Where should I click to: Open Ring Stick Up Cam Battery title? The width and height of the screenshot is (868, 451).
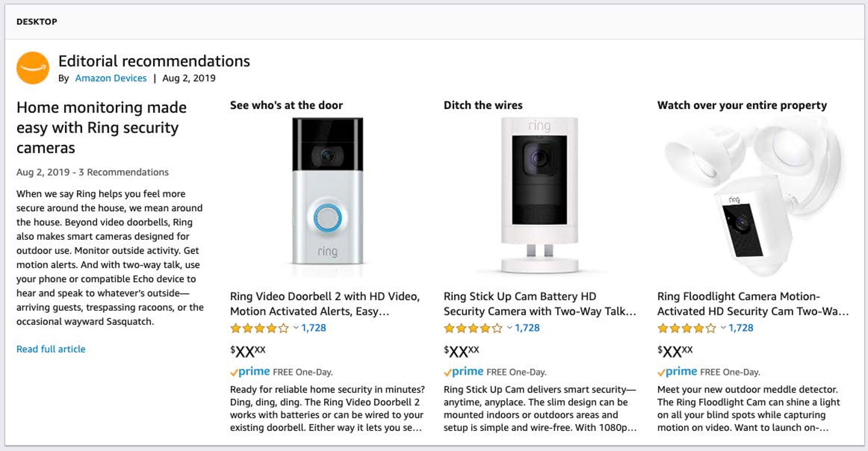pos(539,304)
